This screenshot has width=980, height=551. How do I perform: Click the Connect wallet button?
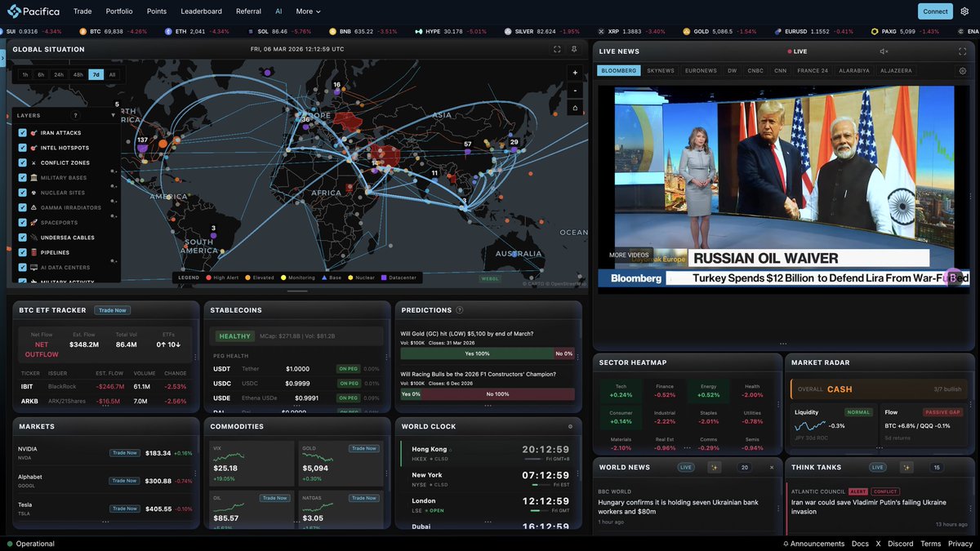[935, 11]
